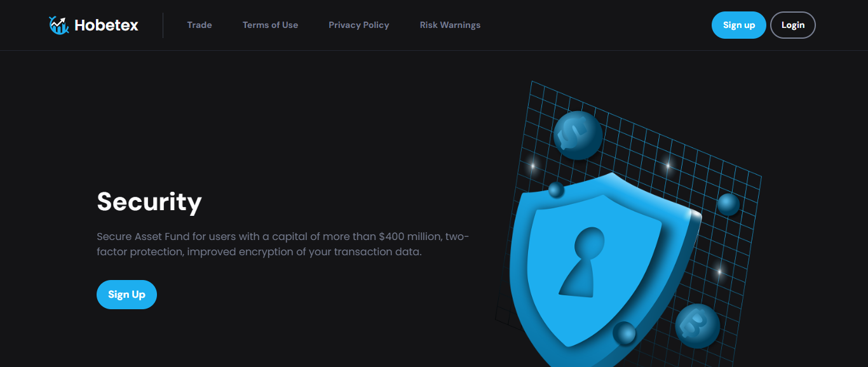Click the sparkle glint left of top coin
868x367 pixels.
tap(533, 166)
